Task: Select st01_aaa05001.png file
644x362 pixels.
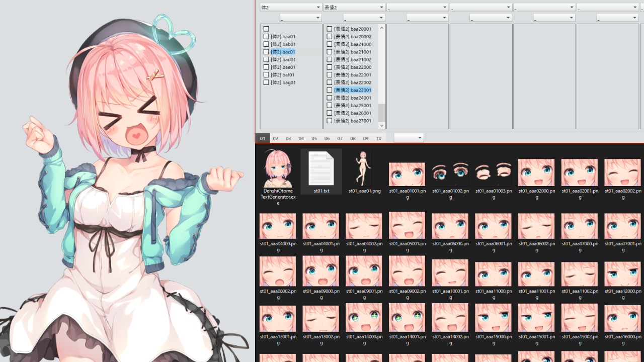Action: tap(407, 225)
